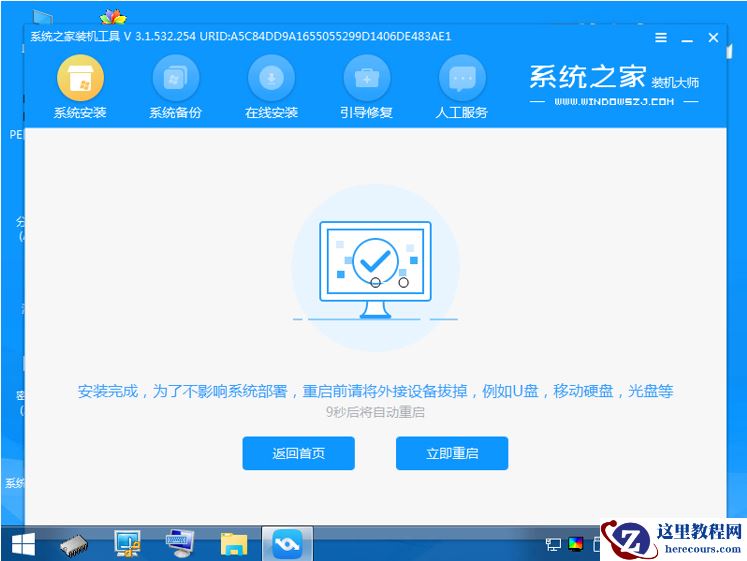Close the 系统之家装机工具 window
The width and height of the screenshot is (747, 561).
713,38
